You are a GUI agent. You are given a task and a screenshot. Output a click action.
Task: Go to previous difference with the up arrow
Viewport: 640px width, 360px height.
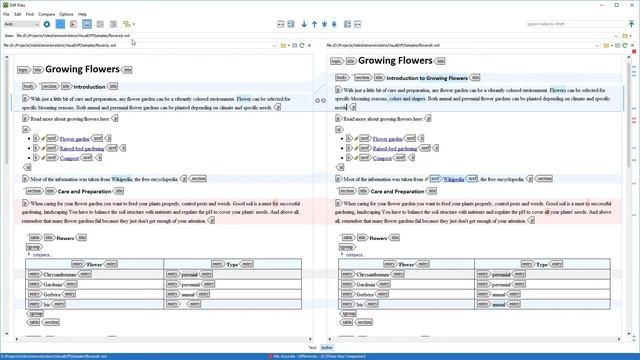[x=314, y=24]
